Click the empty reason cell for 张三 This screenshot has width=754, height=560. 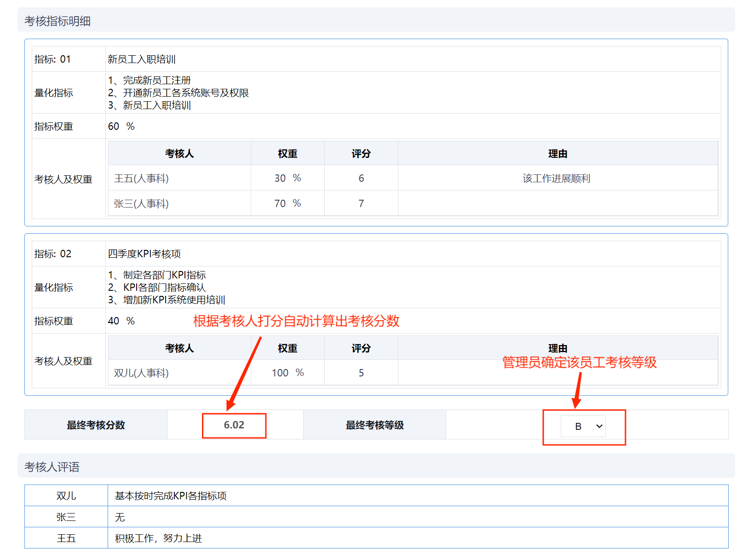[x=557, y=203]
